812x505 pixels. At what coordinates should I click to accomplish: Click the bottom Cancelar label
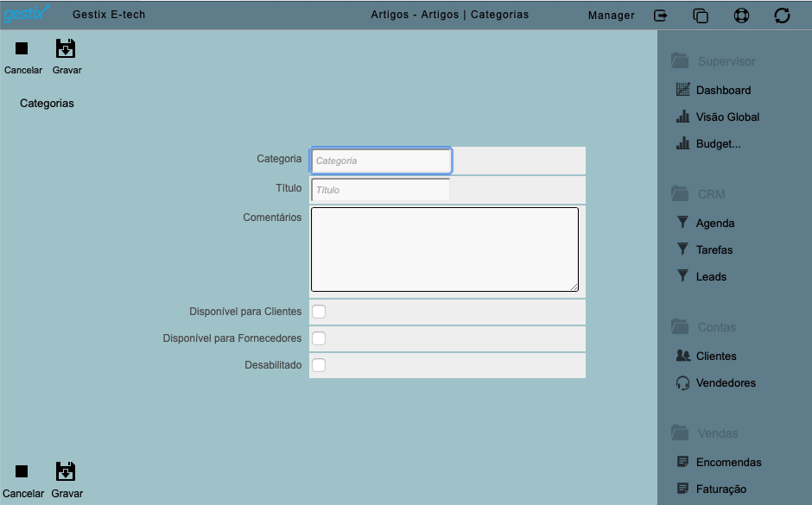pos(23,494)
